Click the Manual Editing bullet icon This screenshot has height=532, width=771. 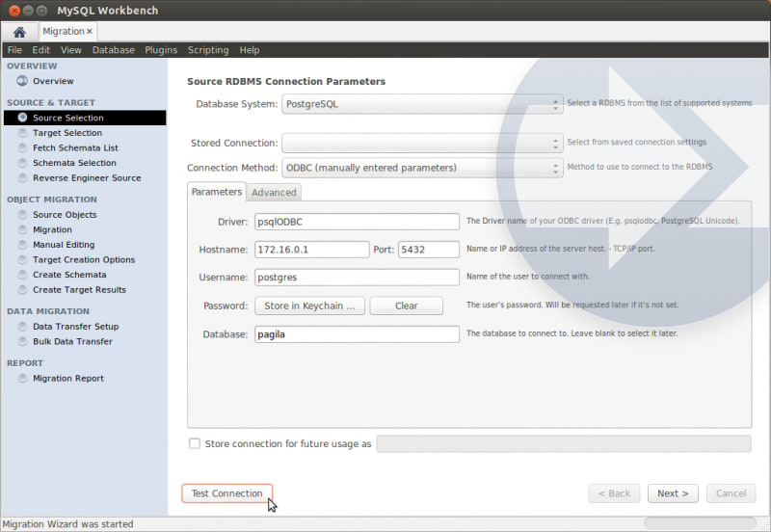22,245
